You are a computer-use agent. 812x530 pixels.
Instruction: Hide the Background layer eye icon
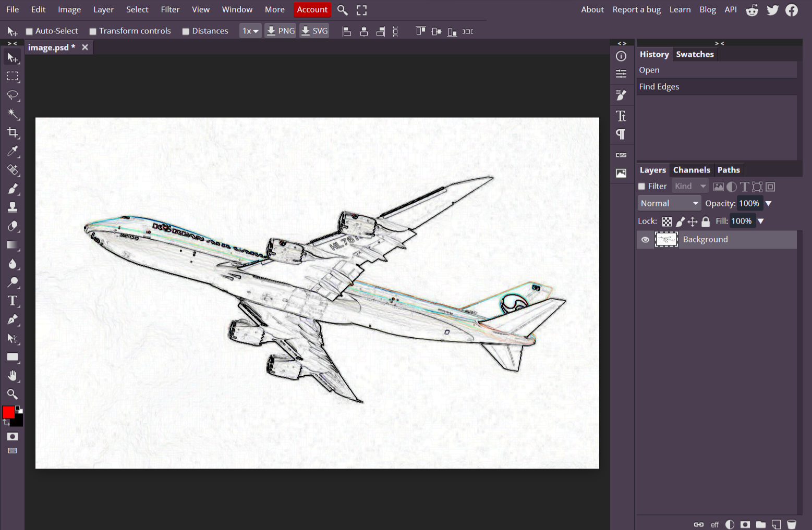coord(645,240)
